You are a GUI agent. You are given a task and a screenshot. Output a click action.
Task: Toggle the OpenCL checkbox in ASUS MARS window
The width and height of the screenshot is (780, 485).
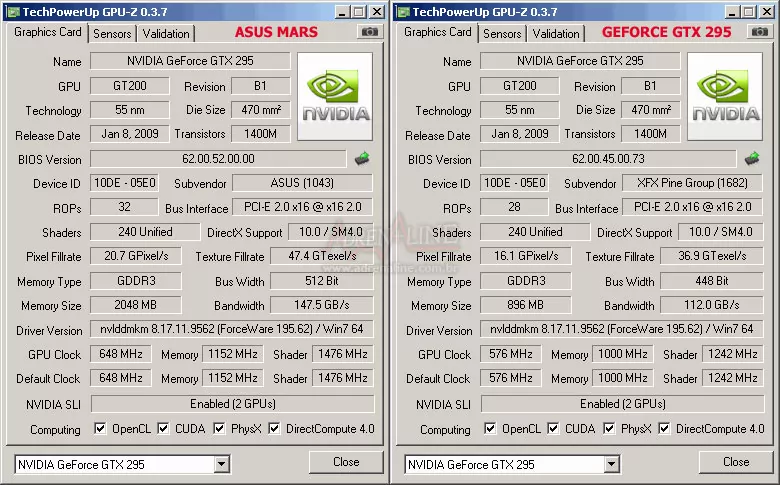tap(100, 429)
